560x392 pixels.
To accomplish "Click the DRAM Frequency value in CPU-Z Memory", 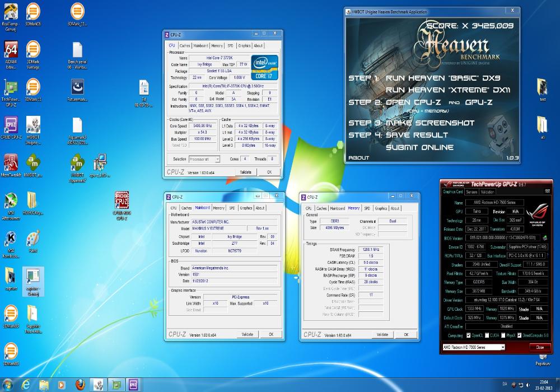I will (x=371, y=250).
